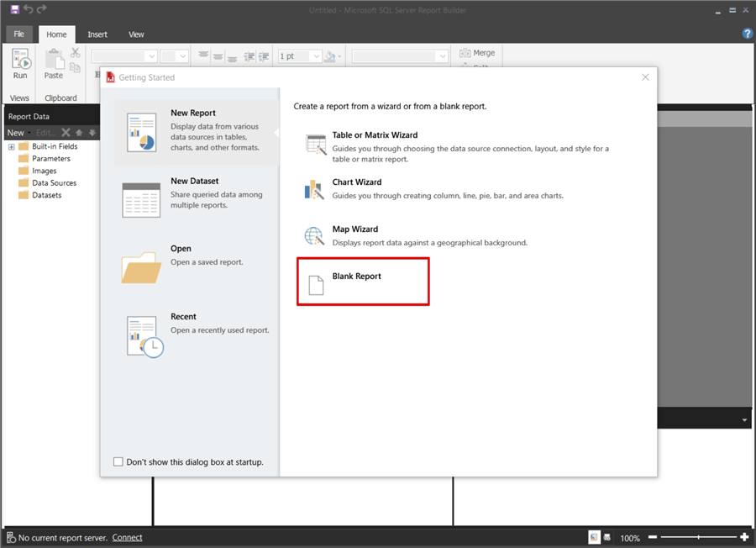Expand the Built-in Fields tree node
Image resolution: width=756 pixels, height=548 pixels.
point(12,146)
